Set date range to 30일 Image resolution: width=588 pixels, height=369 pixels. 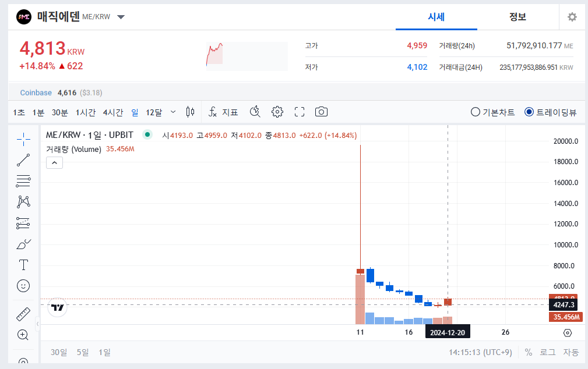(x=59, y=352)
